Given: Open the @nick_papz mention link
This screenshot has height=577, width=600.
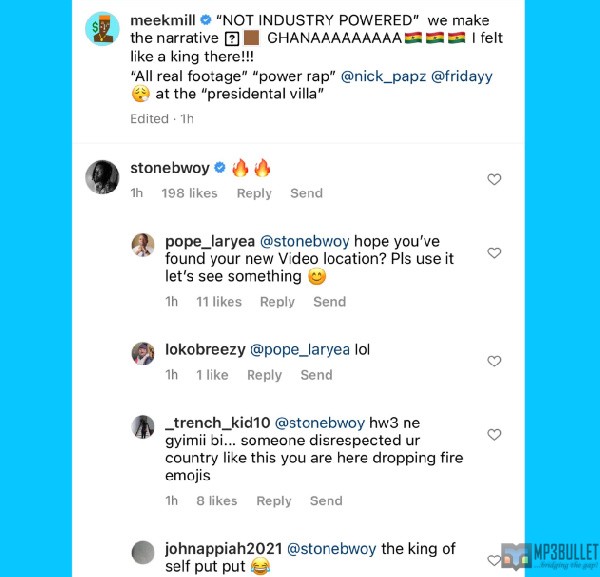Looking at the screenshot, I should pyautogui.click(x=383, y=77).
